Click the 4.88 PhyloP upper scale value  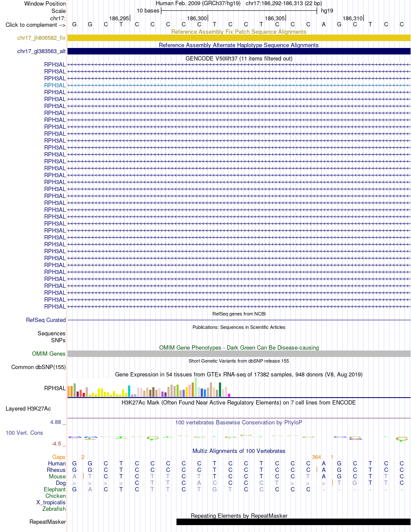pyautogui.click(x=57, y=422)
